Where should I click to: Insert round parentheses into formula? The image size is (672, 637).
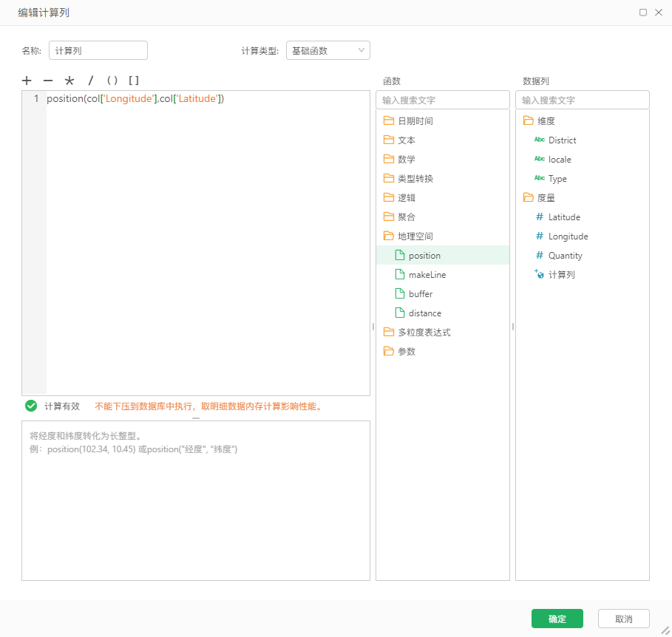point(112,81)
